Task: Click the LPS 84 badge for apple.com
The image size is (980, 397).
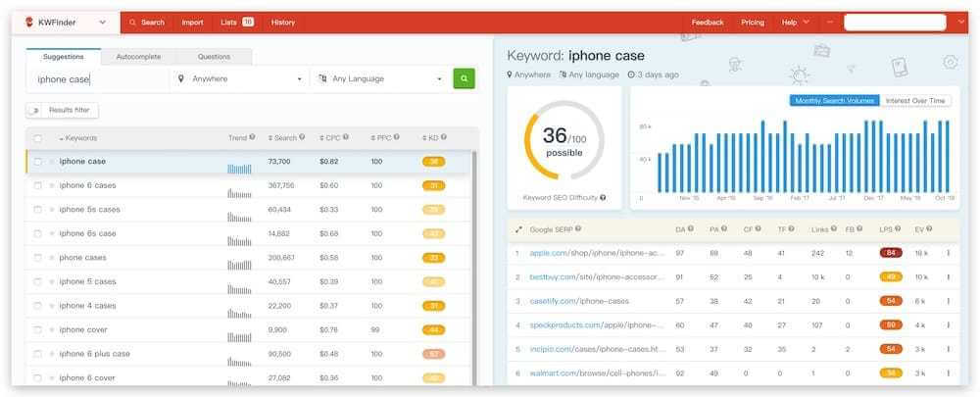Action: pos(891,253)
